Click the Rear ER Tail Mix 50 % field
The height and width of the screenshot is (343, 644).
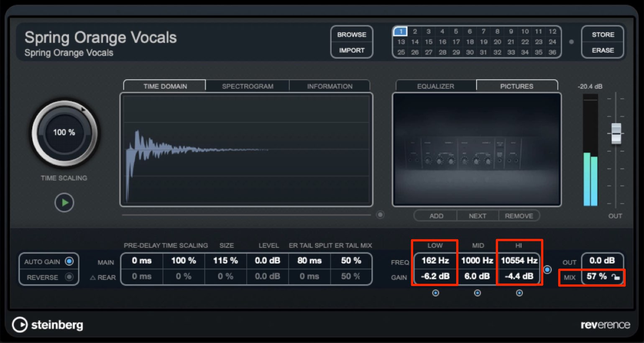[x=351, y=276]
